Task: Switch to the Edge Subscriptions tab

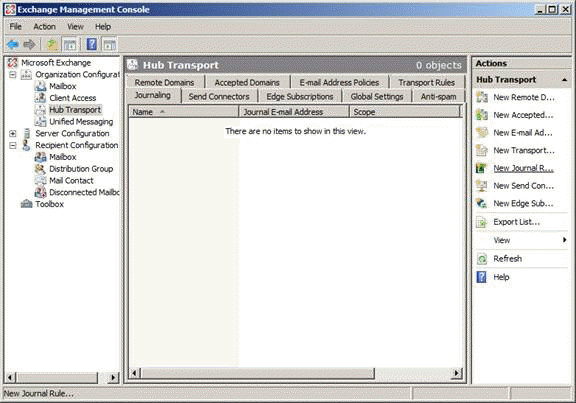Action: click(x=300, y=96)
